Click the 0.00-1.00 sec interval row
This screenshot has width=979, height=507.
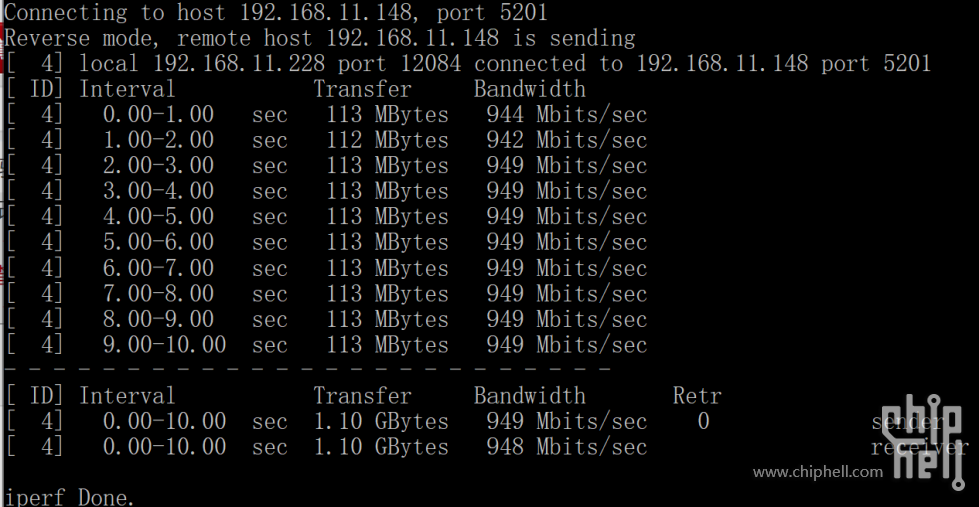coord(327,115)
